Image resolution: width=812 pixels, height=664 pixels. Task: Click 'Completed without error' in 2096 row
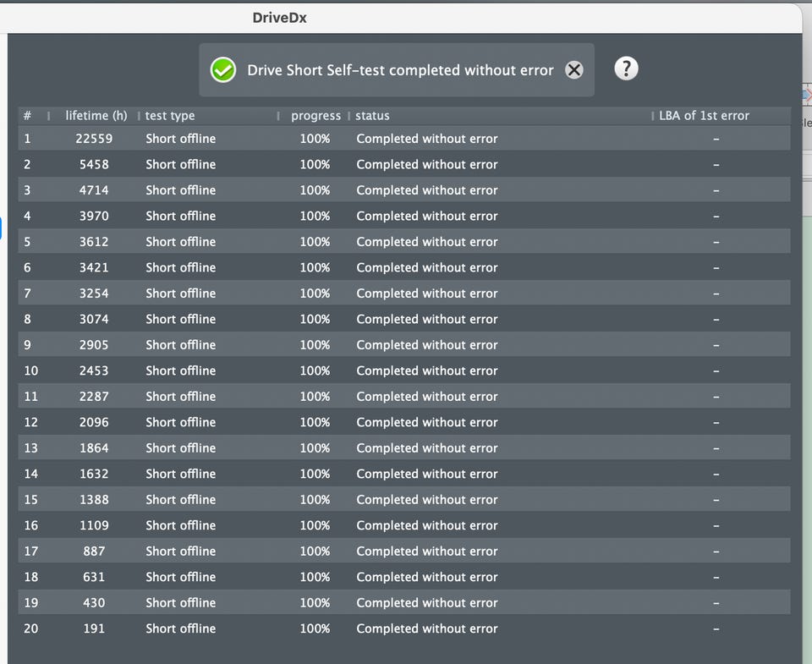pyautogui.click(x=427, y=423)
